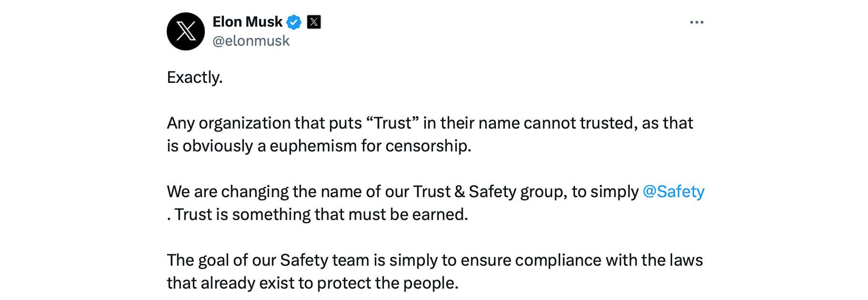Click the word "censorship" in the tweet
Viewport: 868px width, 300px height.
click(x=427, y=146)
